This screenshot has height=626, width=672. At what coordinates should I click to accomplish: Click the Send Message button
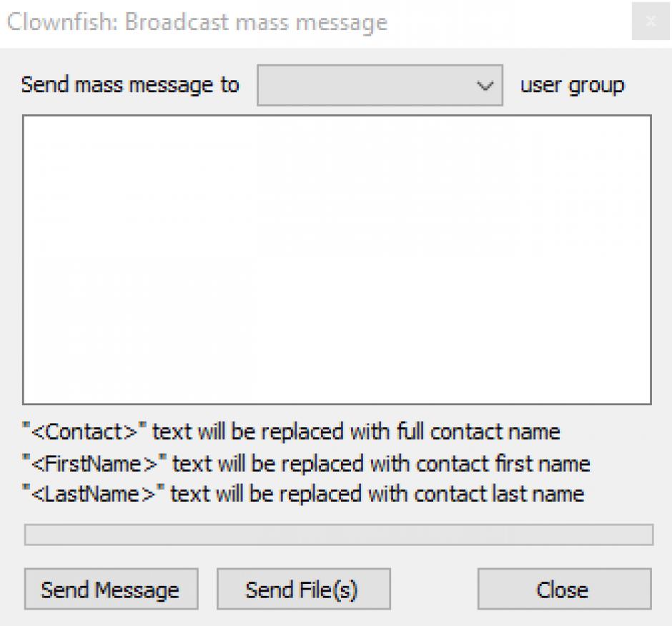click(x=110, y=590)
